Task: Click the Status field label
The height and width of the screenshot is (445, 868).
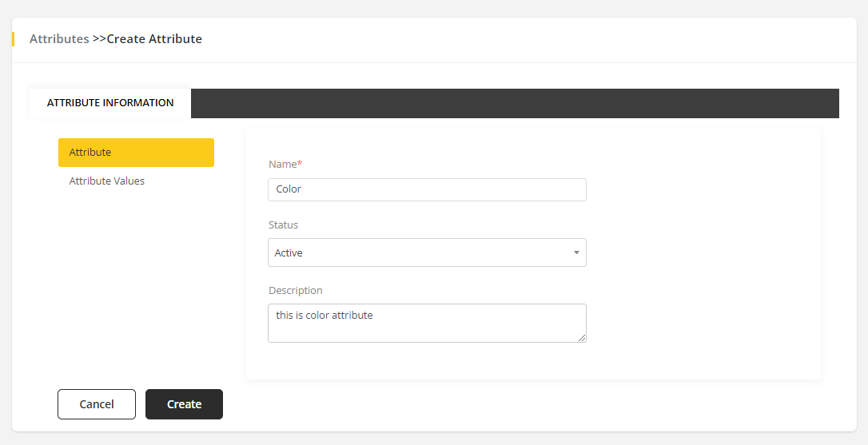Action: pyautogui.click(x=283, y=225)
